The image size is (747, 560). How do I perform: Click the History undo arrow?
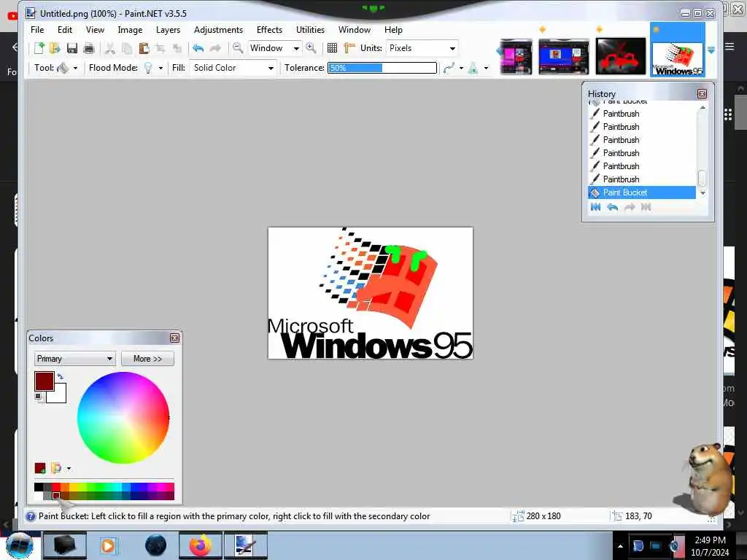point(612,206)
